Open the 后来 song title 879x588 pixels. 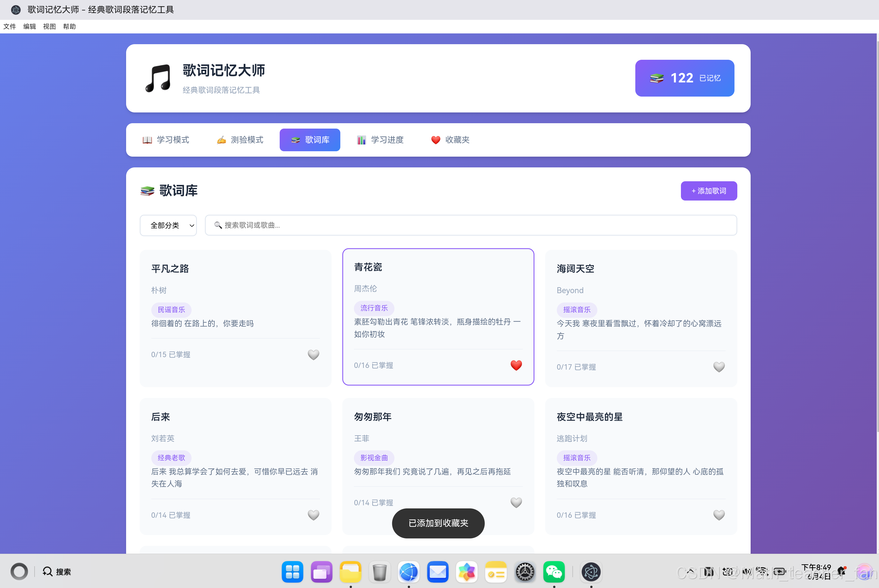161,417
